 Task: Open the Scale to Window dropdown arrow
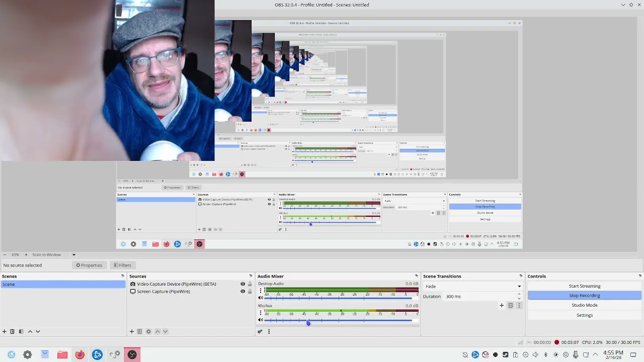pos(73,254)
